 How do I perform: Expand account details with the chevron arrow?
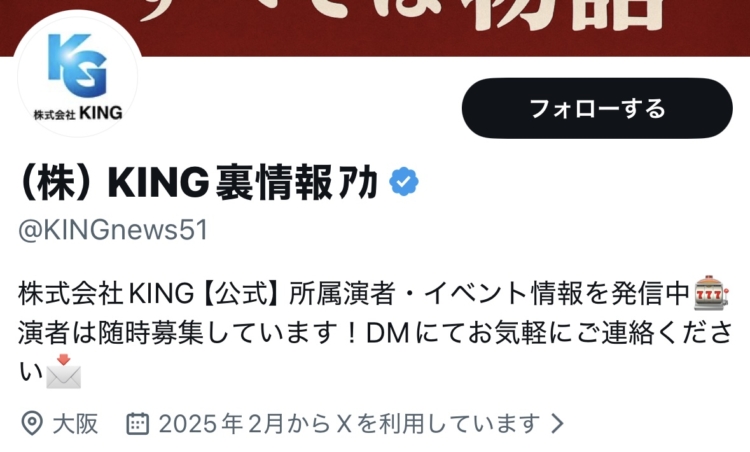coord(557,424)
